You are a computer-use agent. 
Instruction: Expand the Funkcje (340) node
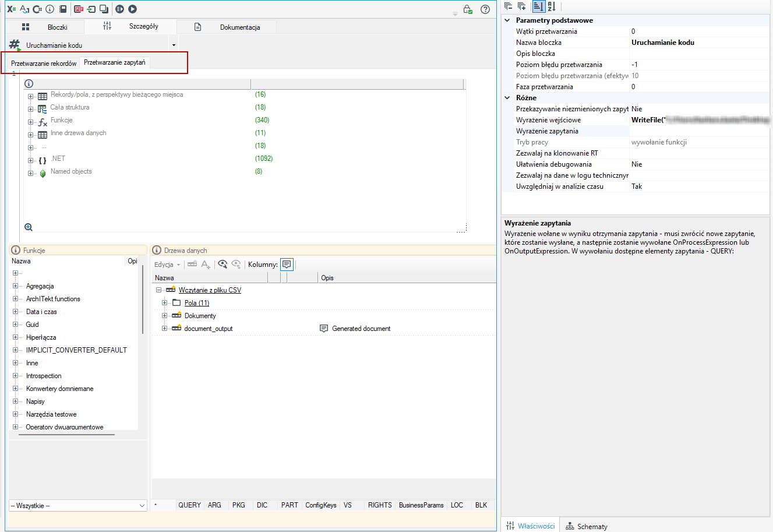(x=30, y=122)
